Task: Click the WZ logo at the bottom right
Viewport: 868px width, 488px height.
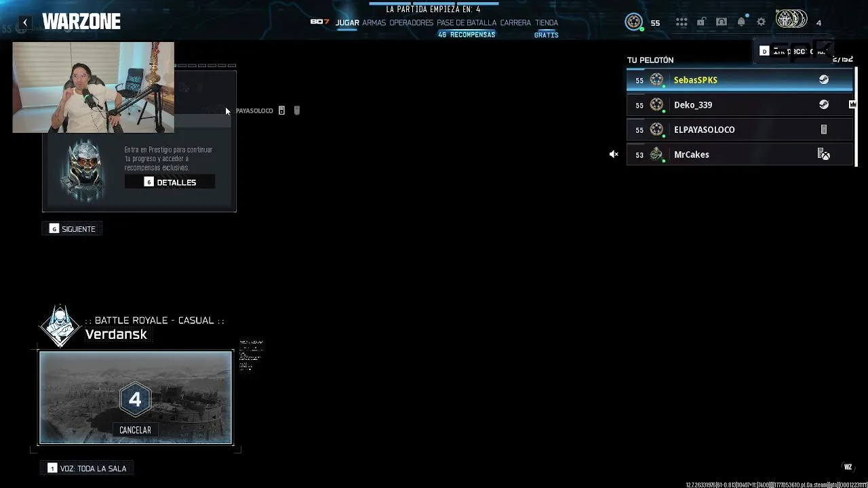Action: coord(848,467)
